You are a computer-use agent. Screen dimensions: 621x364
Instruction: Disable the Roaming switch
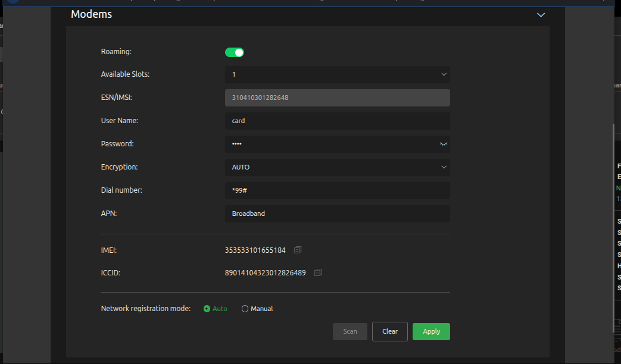click(x=235, y=52)
